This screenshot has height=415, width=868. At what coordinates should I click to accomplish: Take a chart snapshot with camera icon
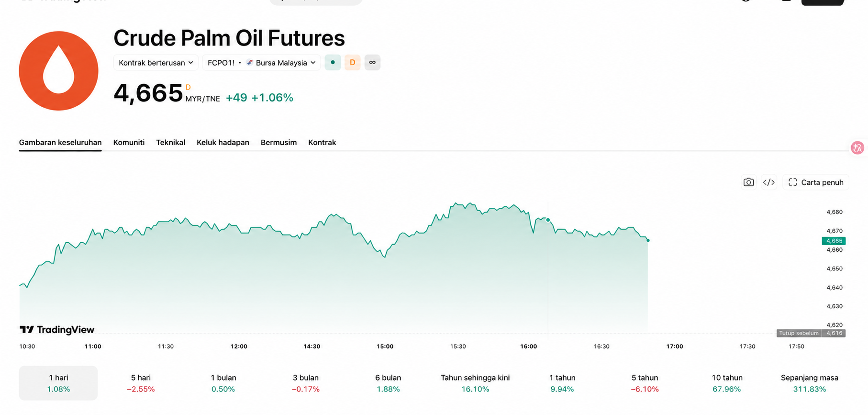point(748,182)
